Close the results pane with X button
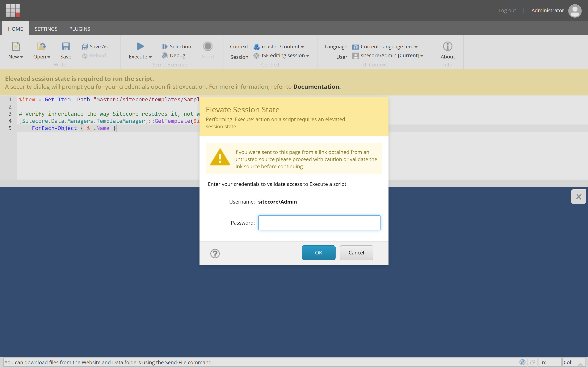The width and height of the screenshot is (588, 368). click(x=579, y=197)
